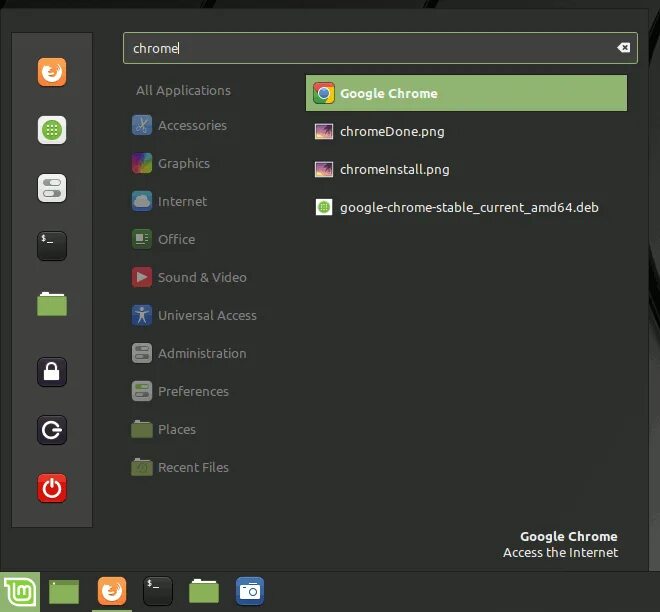Select the Administration category label
The image size is (660, 612).
pyautogui.click(x=202, y=353)
